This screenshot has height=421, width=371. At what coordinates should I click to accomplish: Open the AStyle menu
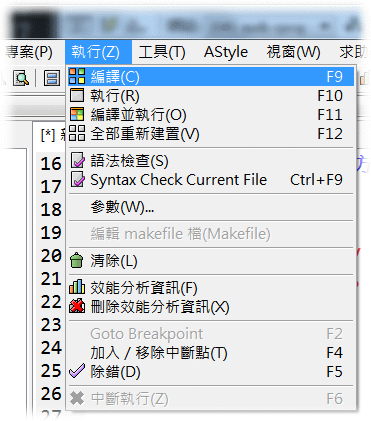coord(226,52)
